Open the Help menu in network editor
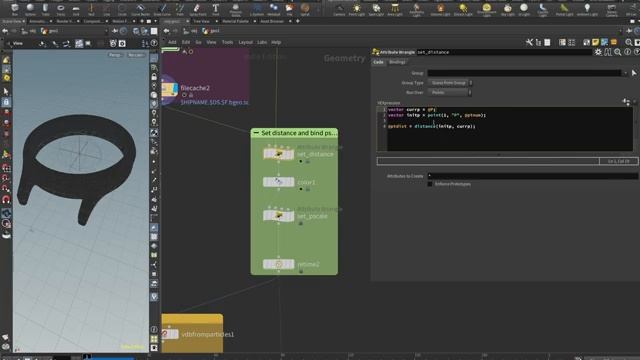 tap(276, 42)
